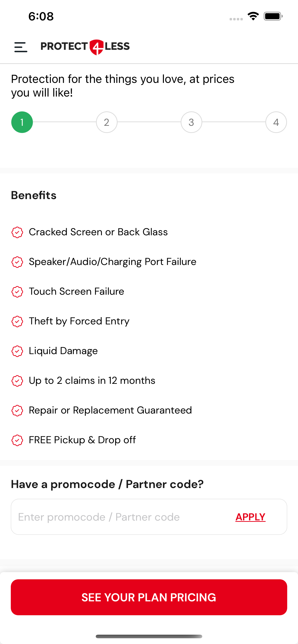Image resolution: width=298 pixels, height=644 pixels.
Task: Tap the Liquid Damage check icon
Action: (x=17, y=351)
